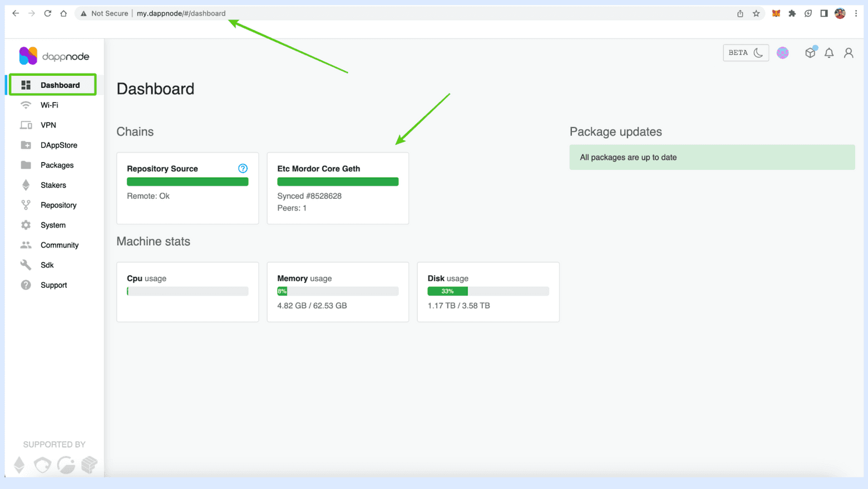Screen dimensions: 868x489
Task: Click the dappnode logo
Action: (x=54, y=56)
